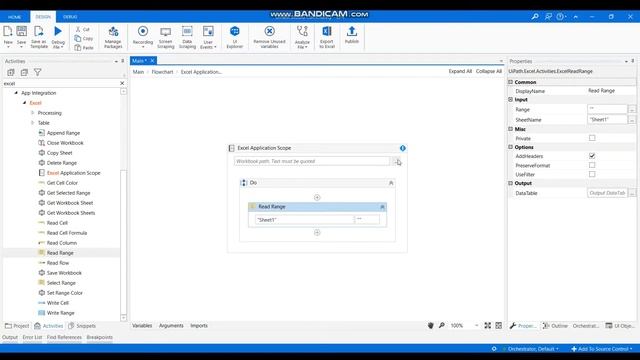Collapse the Common properties section
This screenshot has height=360, width=640.
pos(510,82)
